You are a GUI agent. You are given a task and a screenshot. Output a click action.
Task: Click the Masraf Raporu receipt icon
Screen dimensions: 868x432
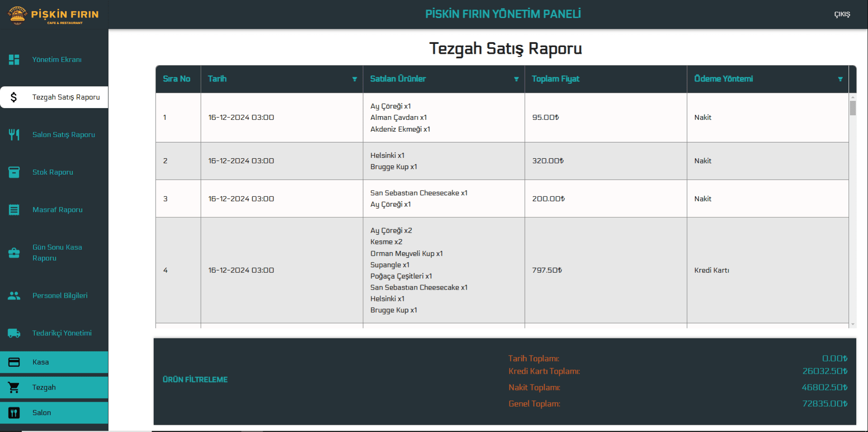point(14,210)
